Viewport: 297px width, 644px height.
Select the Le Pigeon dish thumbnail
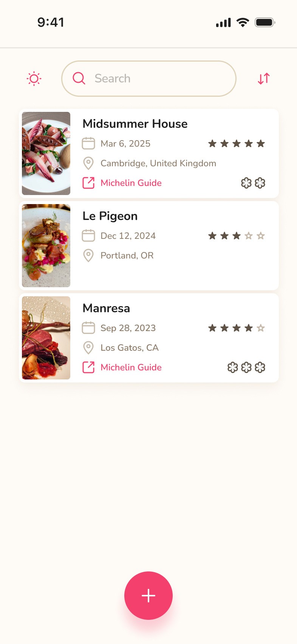tap(46, 246)
